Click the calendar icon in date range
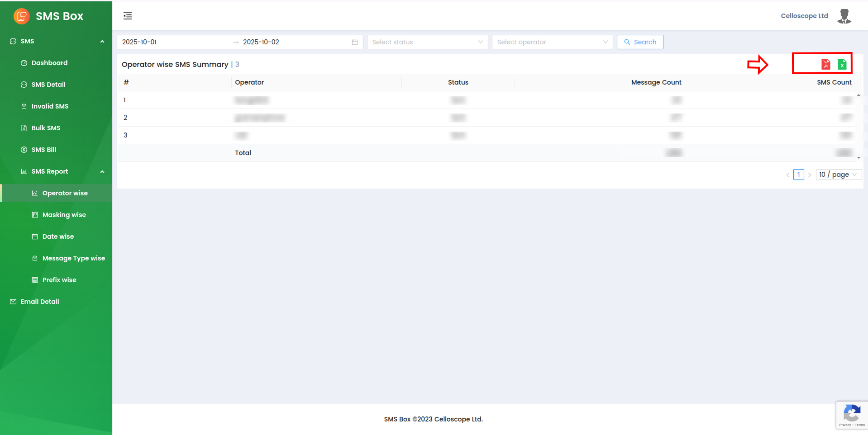This screenshot has width=868, height=435. (355, 42)
